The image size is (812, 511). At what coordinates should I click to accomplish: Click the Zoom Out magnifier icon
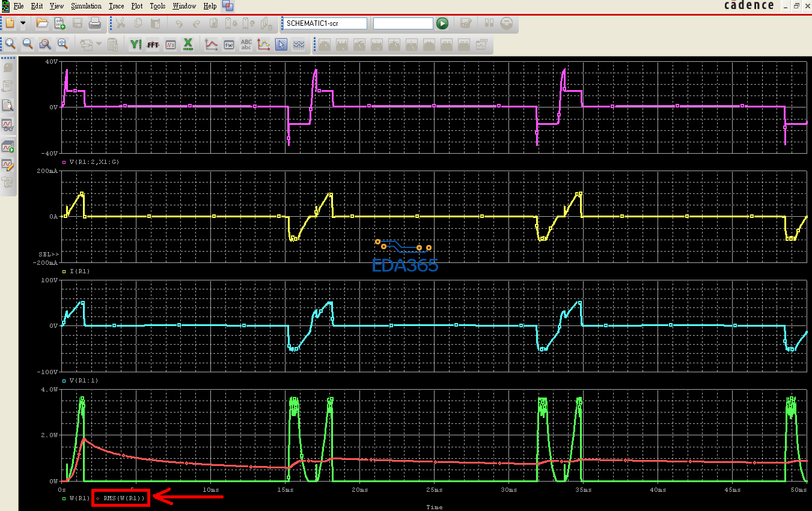(x=28, y=44)
